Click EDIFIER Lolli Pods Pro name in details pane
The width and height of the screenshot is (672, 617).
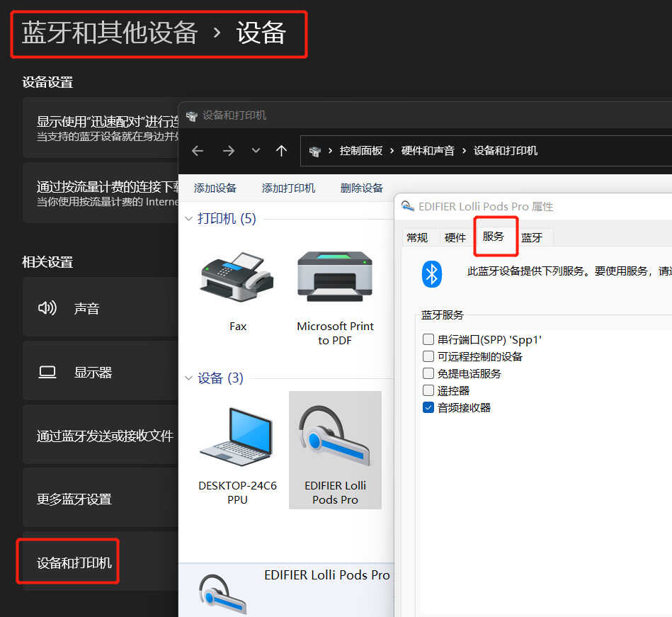coord(327,575)
